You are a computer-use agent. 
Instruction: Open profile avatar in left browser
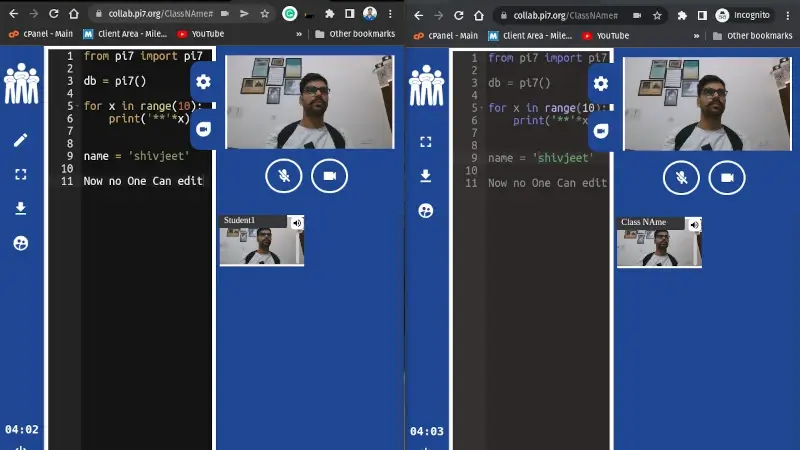(370, 14)
